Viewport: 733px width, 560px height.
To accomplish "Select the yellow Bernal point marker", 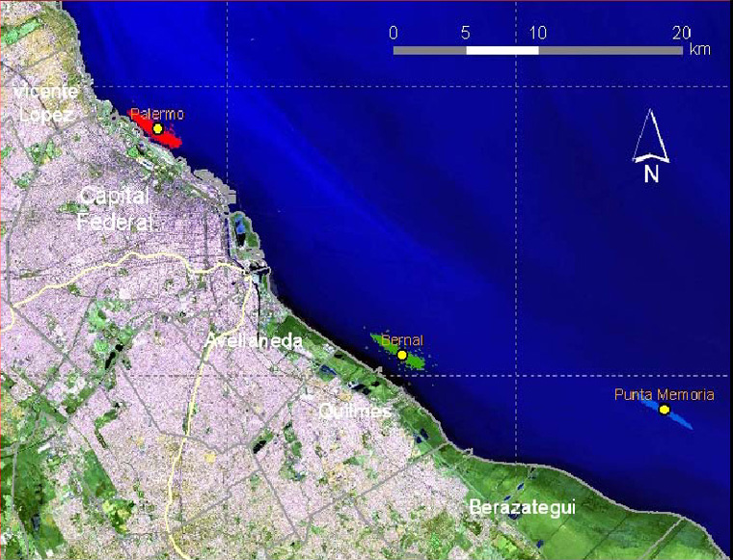I will pos(402,355).
